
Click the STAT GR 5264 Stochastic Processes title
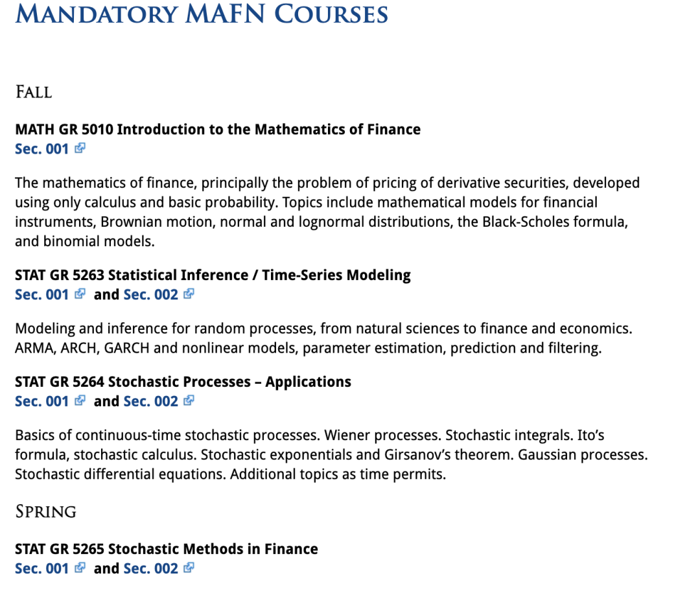[183, 382]
